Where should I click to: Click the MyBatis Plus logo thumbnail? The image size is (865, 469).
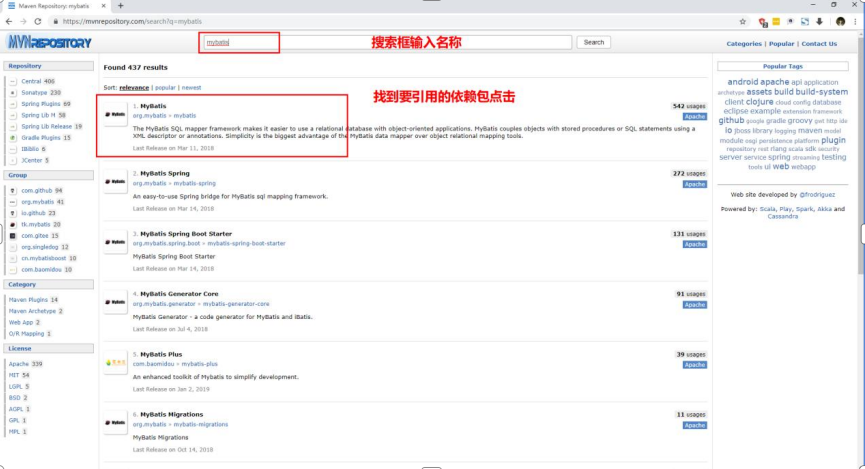(x=115, y=363)
